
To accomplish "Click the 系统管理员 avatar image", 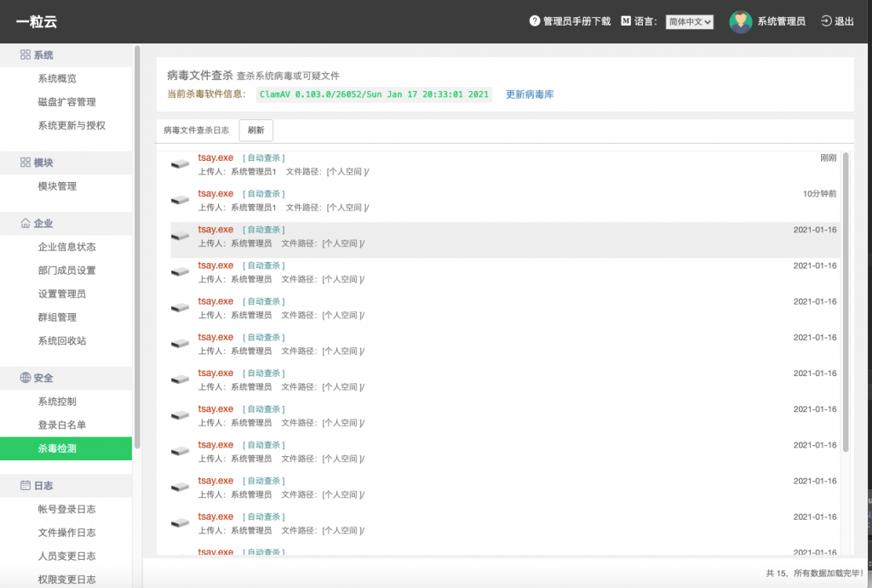I will click(x=740, y=21).
